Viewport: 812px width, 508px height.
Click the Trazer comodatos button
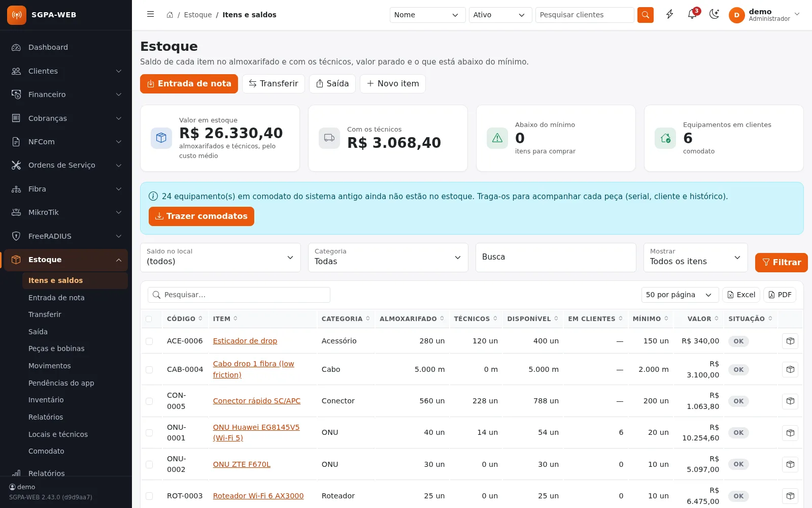pos(201,216)
